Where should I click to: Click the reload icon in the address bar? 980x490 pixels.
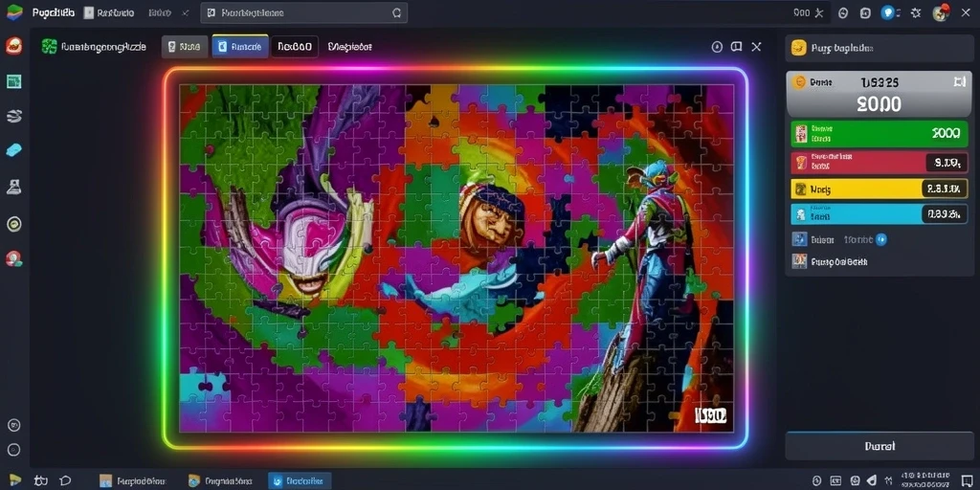396,12
